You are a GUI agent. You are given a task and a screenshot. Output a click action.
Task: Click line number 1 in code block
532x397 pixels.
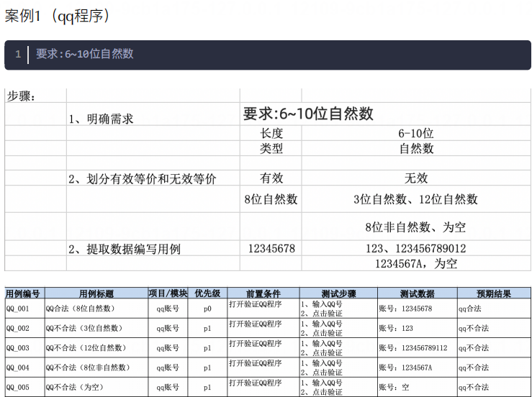[18, 54]
